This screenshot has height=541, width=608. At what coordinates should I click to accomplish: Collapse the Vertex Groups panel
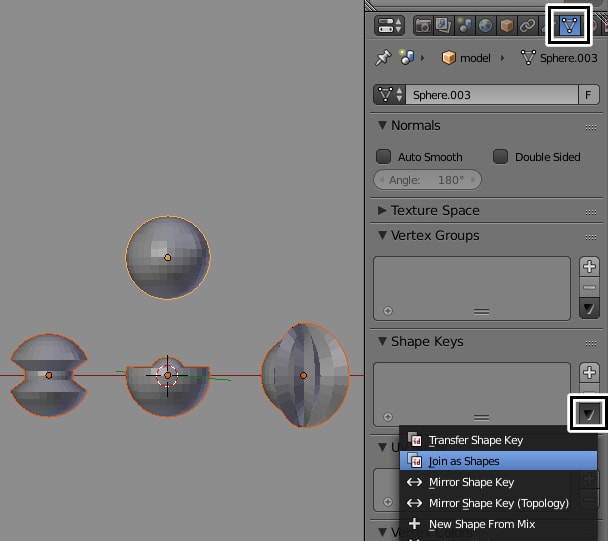[382, 235]
